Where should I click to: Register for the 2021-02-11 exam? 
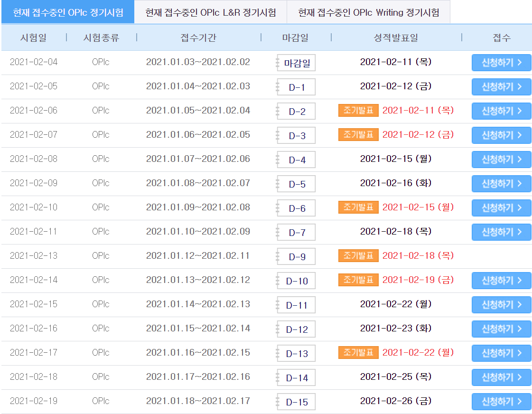click(501, 232)
